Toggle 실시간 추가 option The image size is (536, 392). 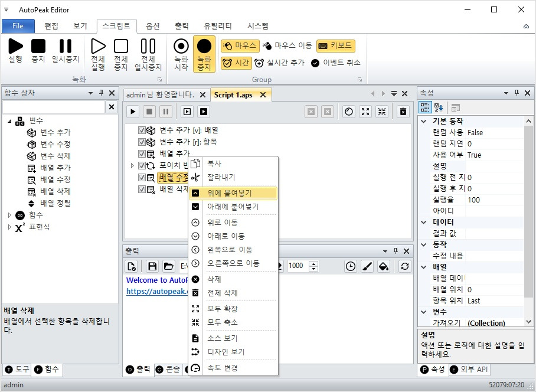point(279,63)
